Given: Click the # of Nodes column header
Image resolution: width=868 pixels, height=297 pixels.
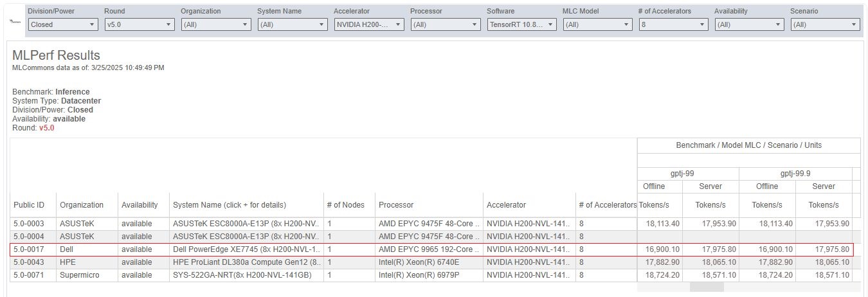Looking at the screenshot, I should click(346, 205).
